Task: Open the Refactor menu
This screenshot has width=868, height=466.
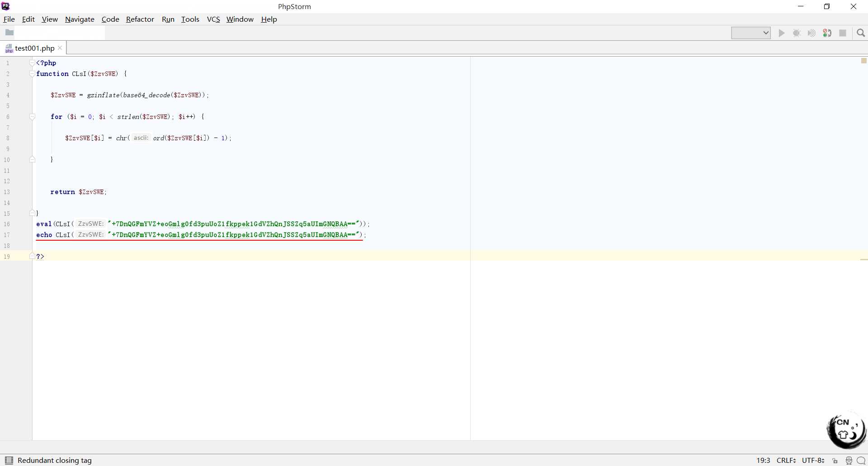Action: coord(140,19)
